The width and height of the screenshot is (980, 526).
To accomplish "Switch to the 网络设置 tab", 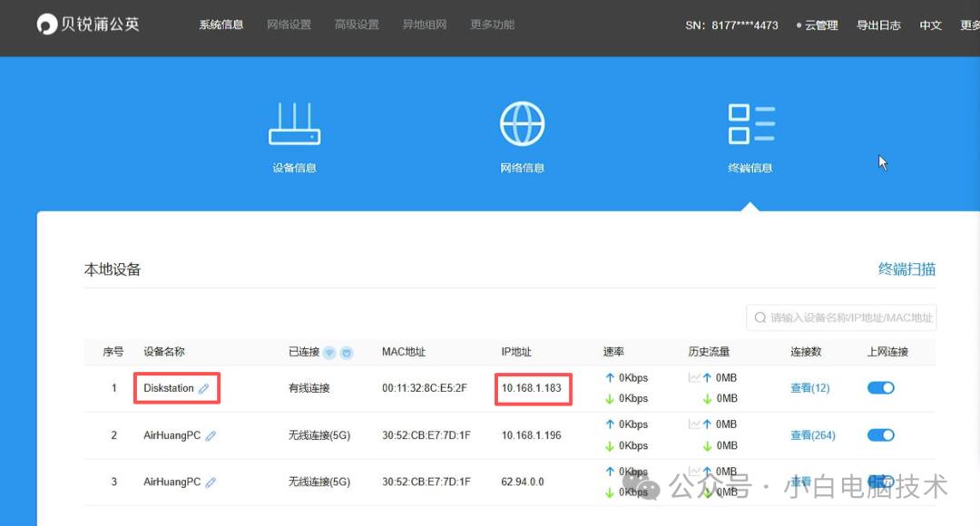I will 289,24.
